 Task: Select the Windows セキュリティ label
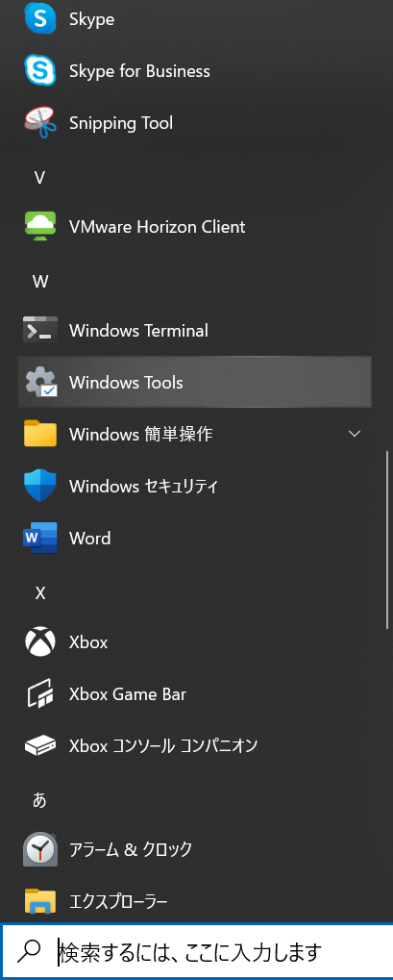[143, 486]
